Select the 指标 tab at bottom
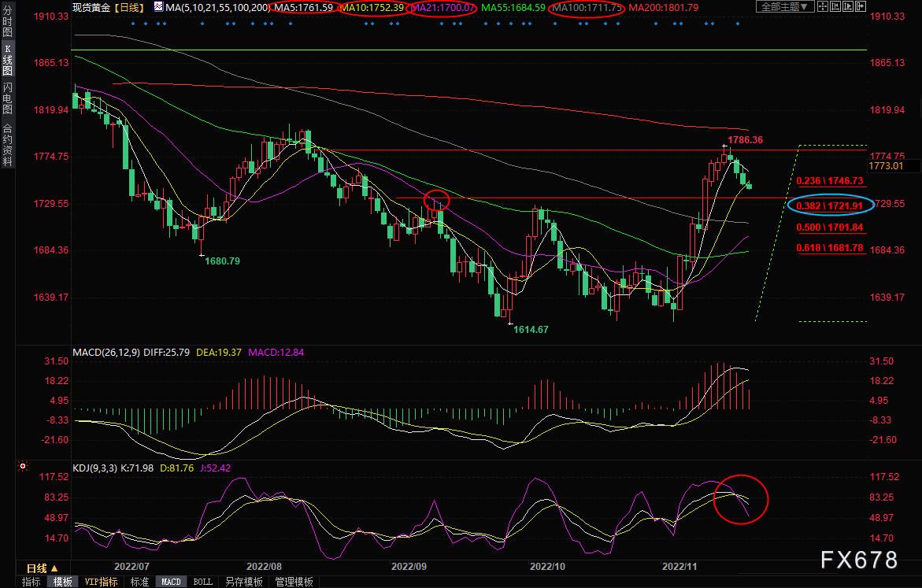The width and height of the screenshot is (922, 588). click(x=31, y=582)
